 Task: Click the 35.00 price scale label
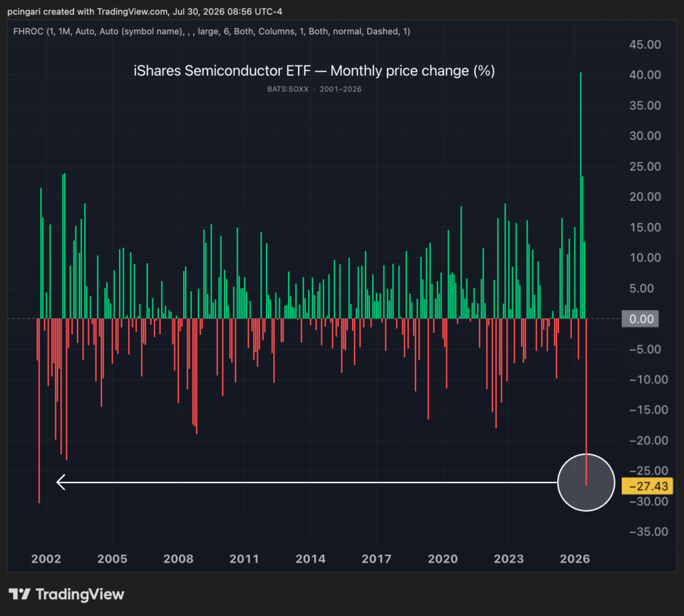(645, 106)
